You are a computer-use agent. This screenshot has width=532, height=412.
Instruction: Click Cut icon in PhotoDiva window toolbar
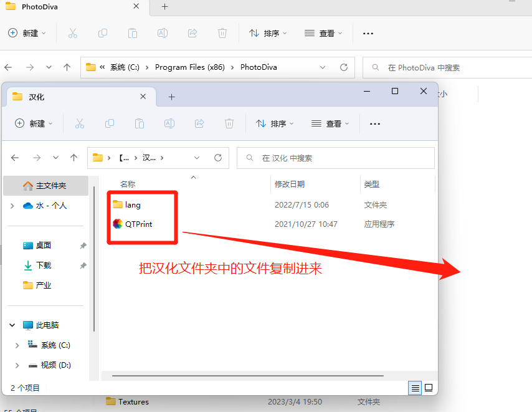(73, 33)
